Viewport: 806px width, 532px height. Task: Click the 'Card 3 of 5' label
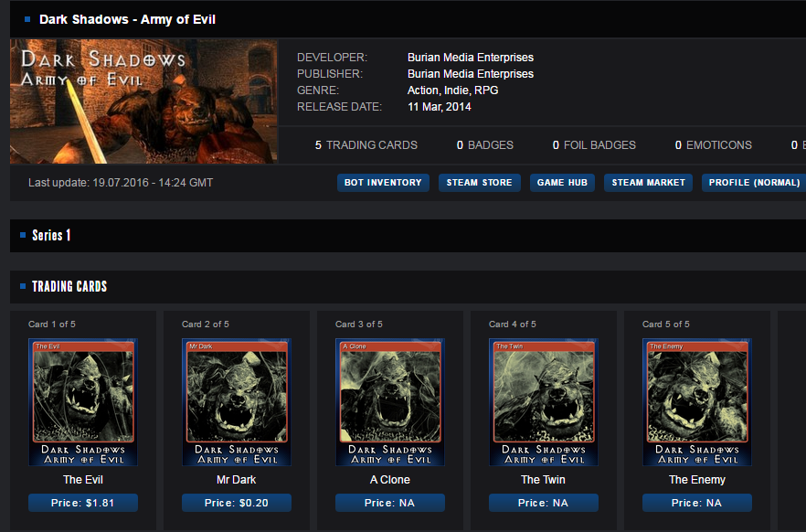pyautogui.click(x=359, y=325)
